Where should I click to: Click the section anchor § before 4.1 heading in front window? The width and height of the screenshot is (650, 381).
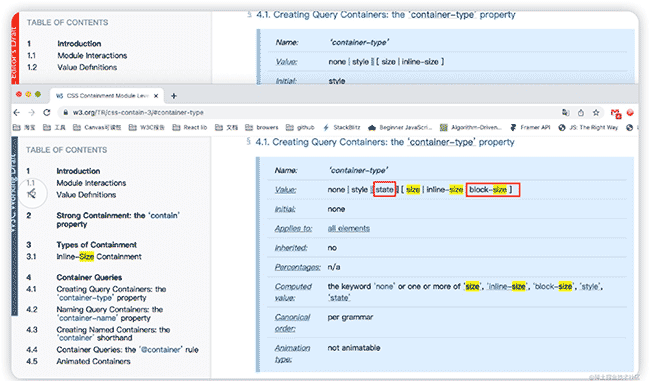click(249, 142)
